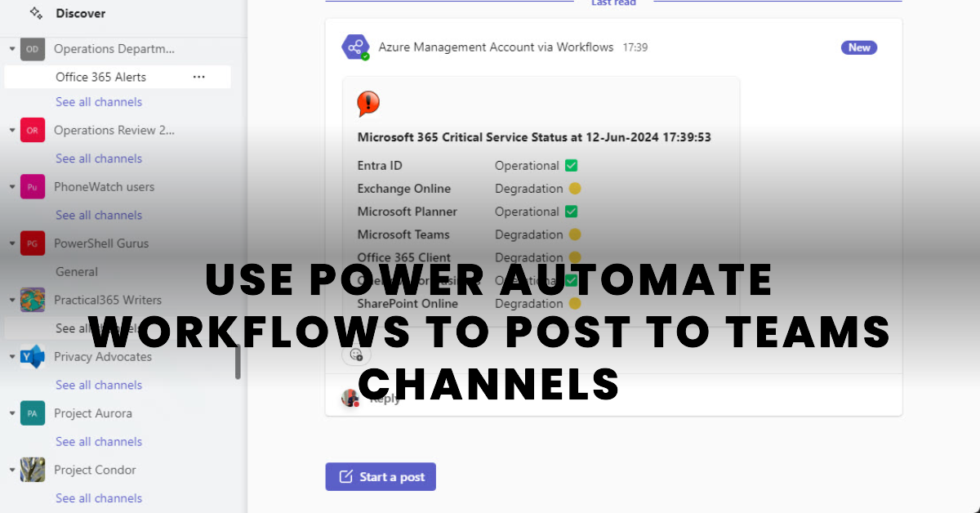This screenshot has height=513, width=980.
Task: Click the Exchange Online yellow degradation dot
Action: click(574, 189)
